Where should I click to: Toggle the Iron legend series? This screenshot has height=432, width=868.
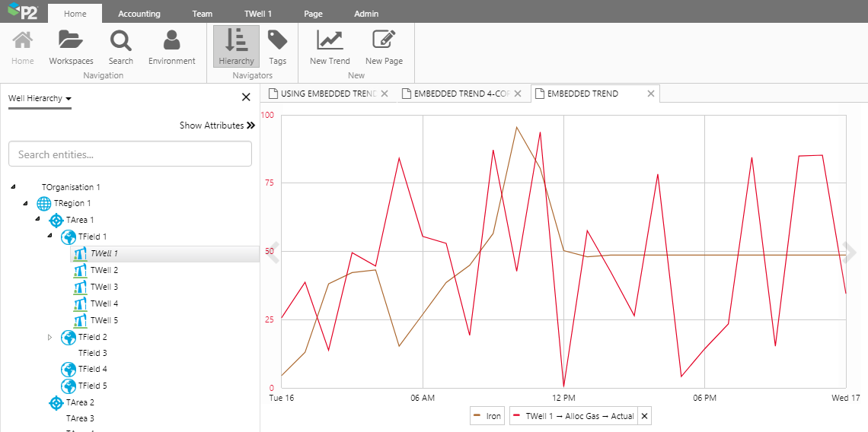coord(487,416)
